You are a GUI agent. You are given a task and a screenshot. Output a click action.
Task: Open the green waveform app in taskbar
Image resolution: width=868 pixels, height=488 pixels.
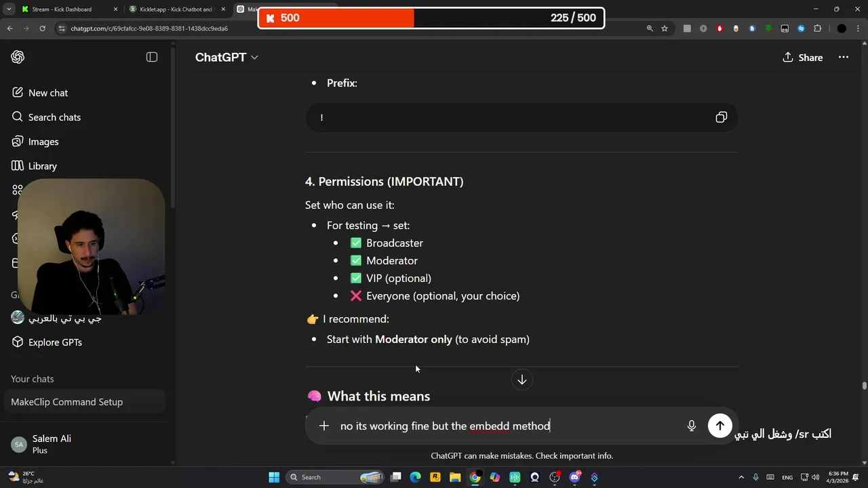[x=515, y=477]
